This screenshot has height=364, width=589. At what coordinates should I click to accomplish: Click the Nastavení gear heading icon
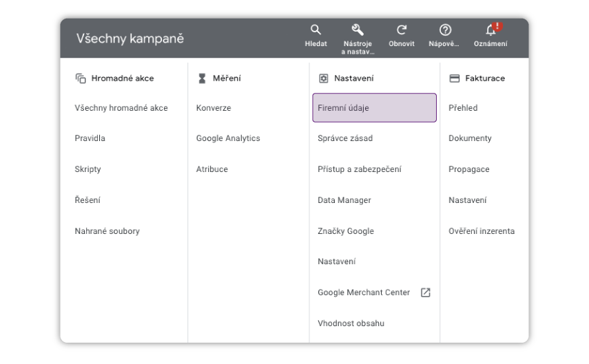[x=323, y=78]
